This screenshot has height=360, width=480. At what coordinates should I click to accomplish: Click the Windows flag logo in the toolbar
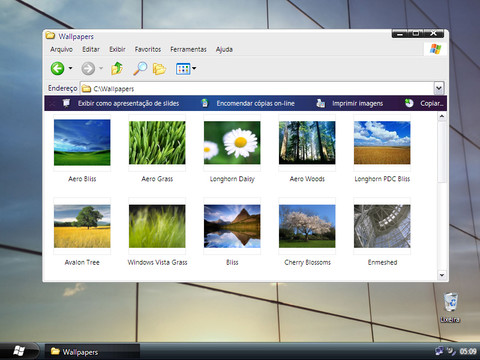435,49
